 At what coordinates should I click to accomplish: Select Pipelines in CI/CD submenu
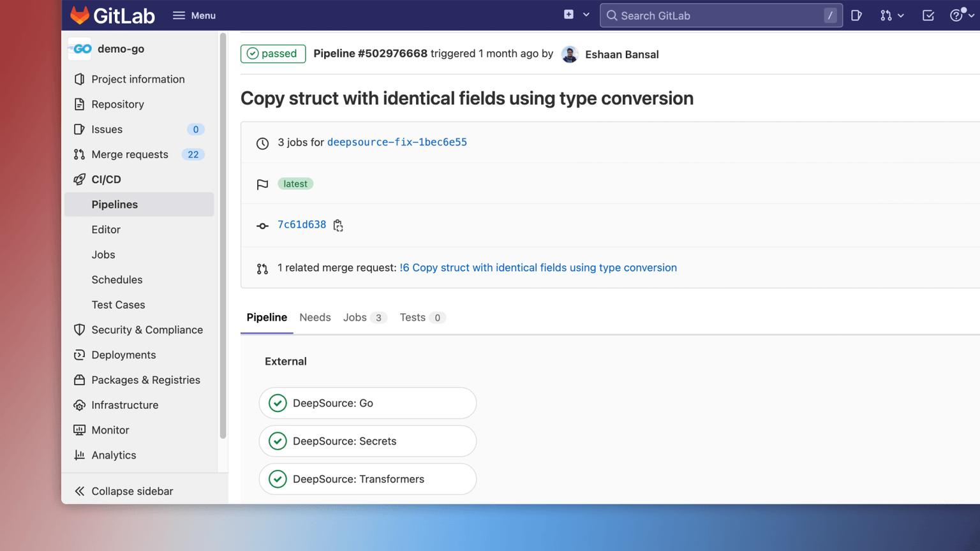(x=139, y=205)
